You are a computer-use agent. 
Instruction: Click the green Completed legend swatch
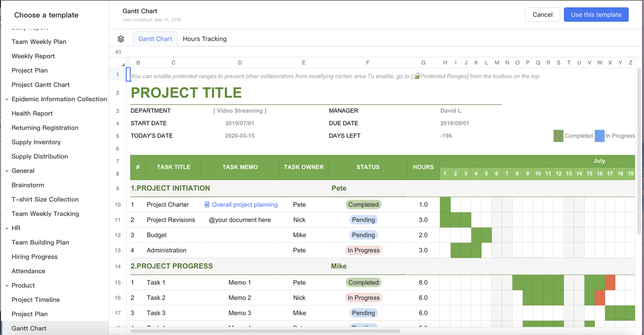(558, 136)
